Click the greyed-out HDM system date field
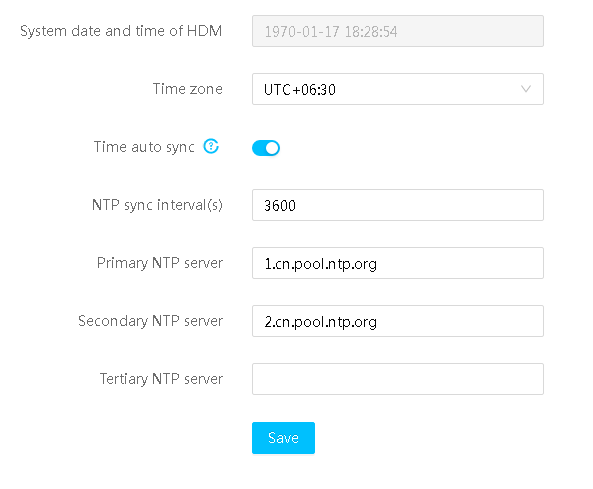This screenshot has width=593, height=489. (x=398, y=31)
